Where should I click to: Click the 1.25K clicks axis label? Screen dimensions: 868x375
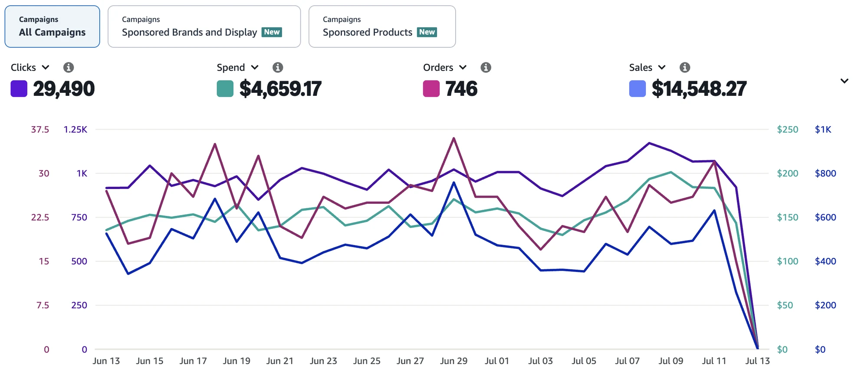[76, 130]
